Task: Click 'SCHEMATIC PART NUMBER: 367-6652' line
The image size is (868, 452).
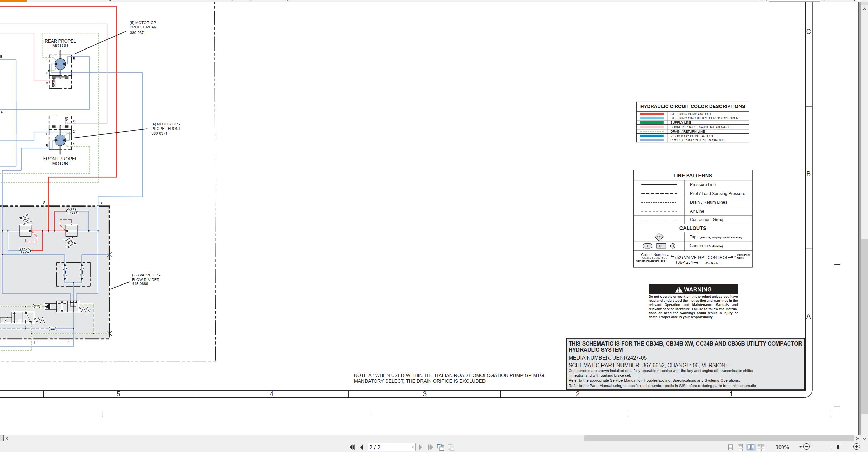Action: point(649,365)
